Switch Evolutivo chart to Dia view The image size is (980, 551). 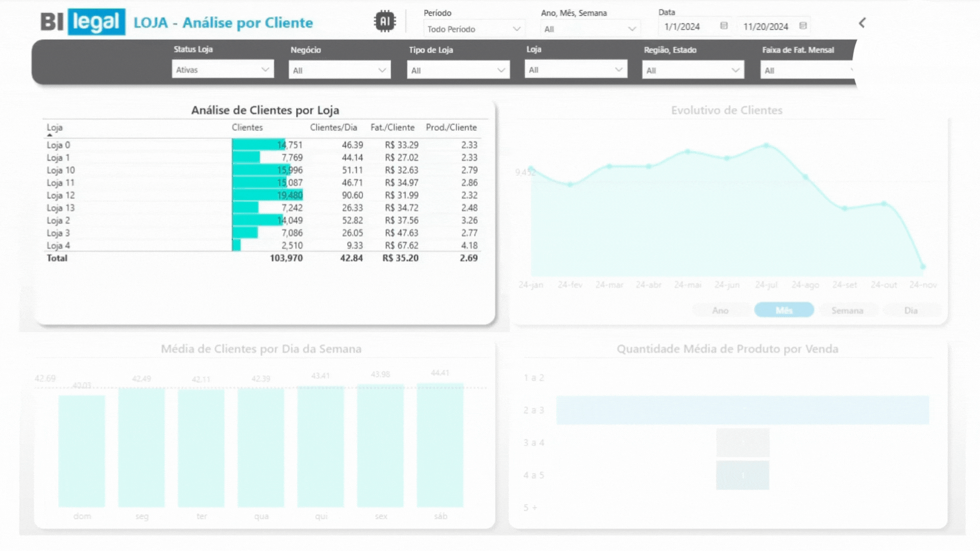point(911,310)
